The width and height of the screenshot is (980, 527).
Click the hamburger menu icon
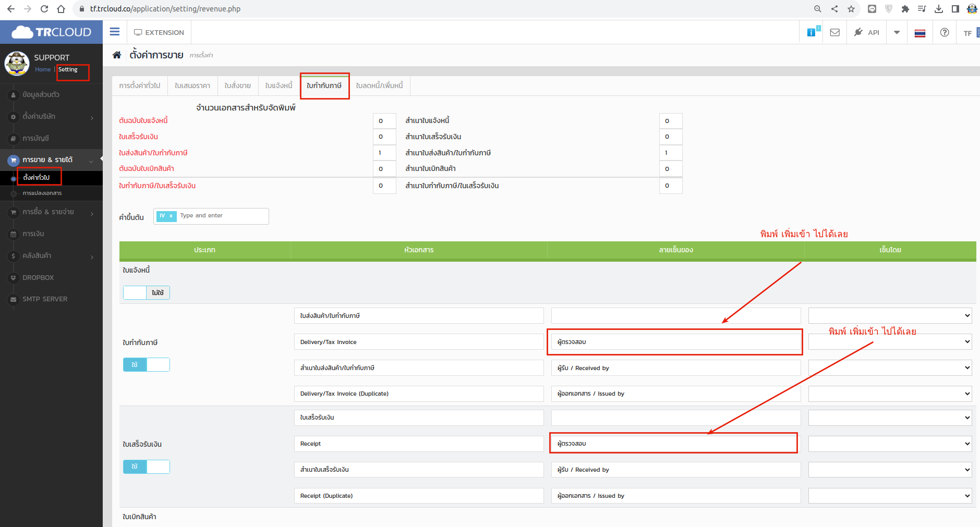[115, 32]
